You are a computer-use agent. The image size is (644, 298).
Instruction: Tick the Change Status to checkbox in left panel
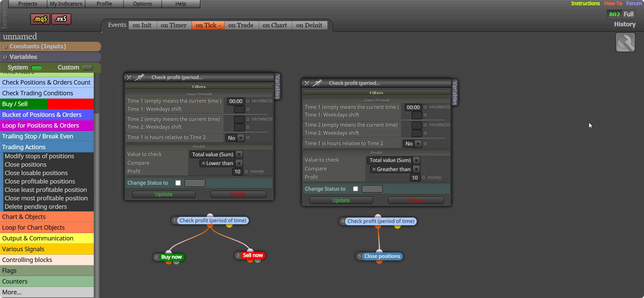click(178, 183)
